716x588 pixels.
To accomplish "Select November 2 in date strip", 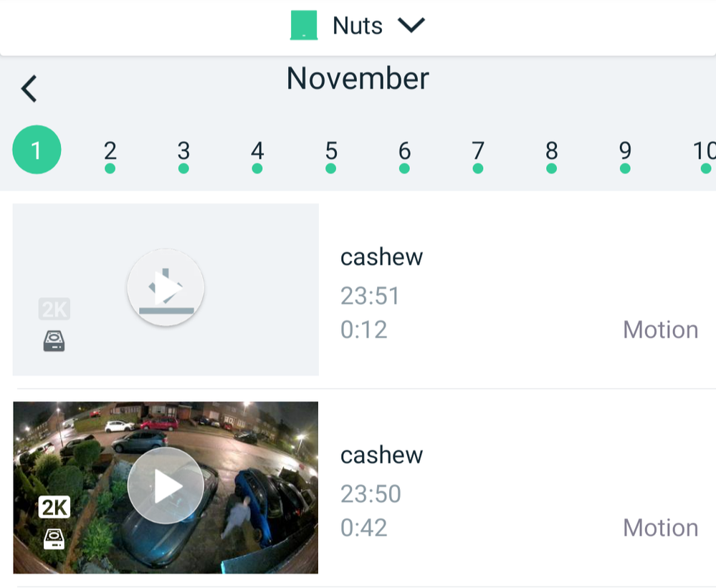I will 110,155.
